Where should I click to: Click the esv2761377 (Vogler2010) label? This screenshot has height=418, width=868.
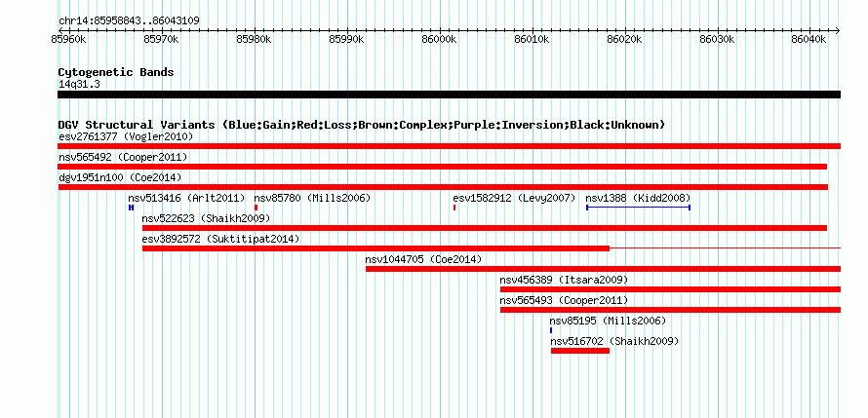pos(126,136)
